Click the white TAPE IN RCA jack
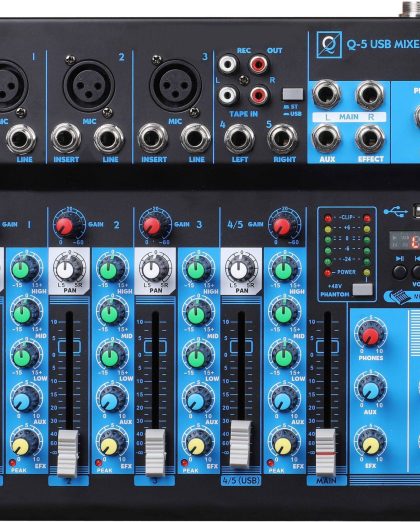420x522 pixels. click(x=228, y=95)
